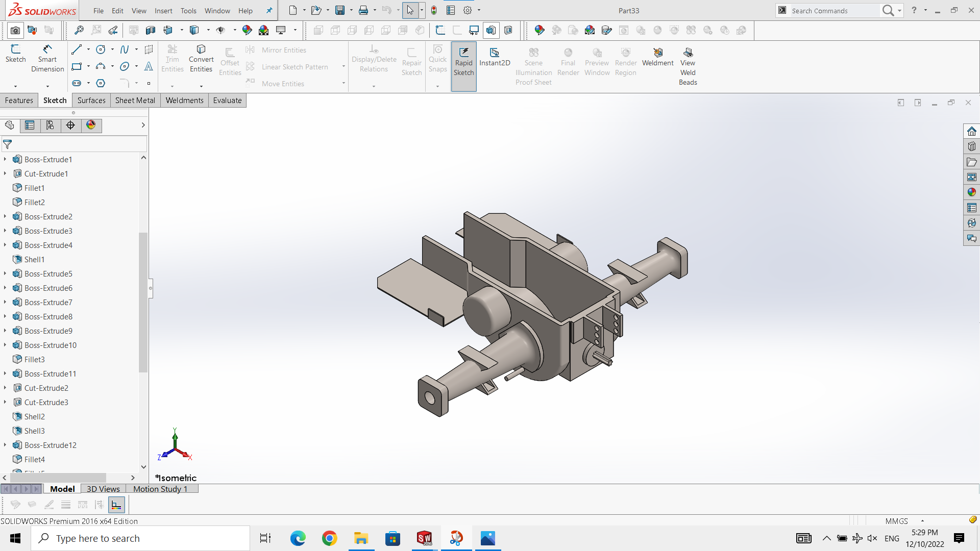This screenshot has width=980, height=551.
Task: Expand Boss-Extrude10 feature node
Action: pyautogui.click(x=5, y=345)
